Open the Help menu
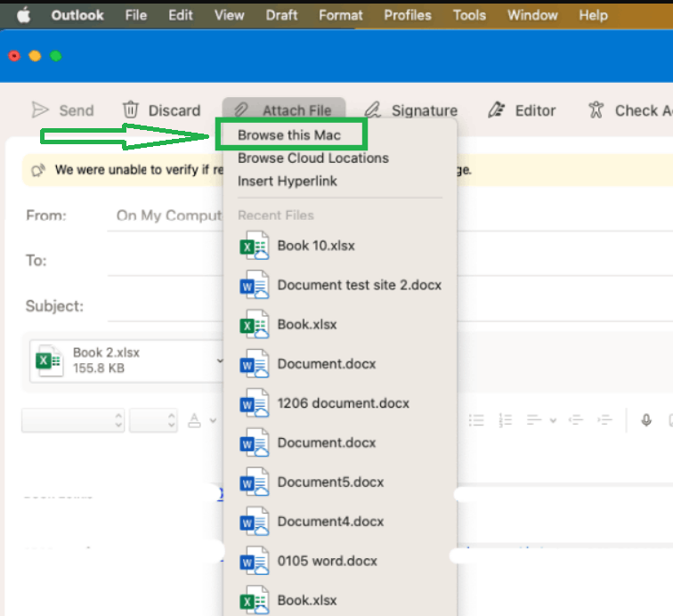Screen dimensions: 673x616 pos(593,15)
